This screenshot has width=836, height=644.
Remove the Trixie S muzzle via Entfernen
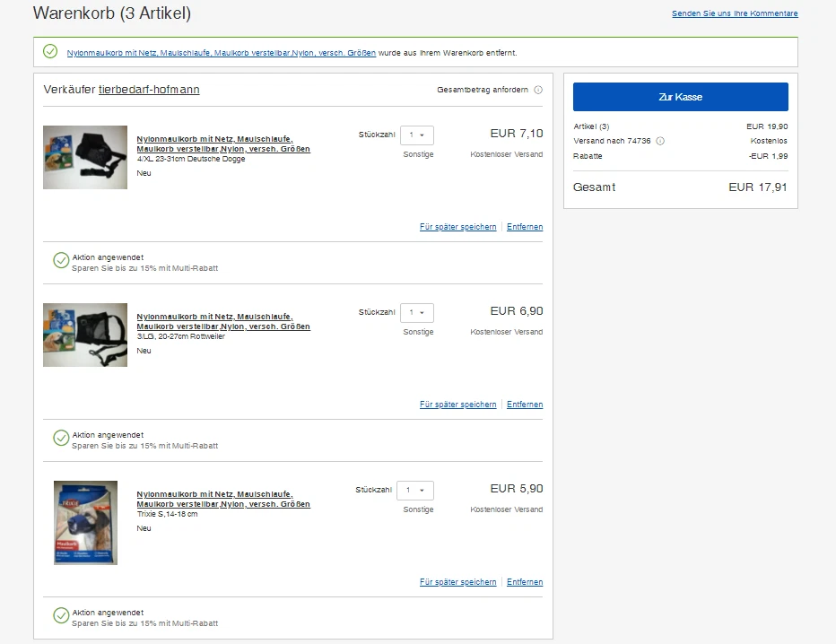525,582
